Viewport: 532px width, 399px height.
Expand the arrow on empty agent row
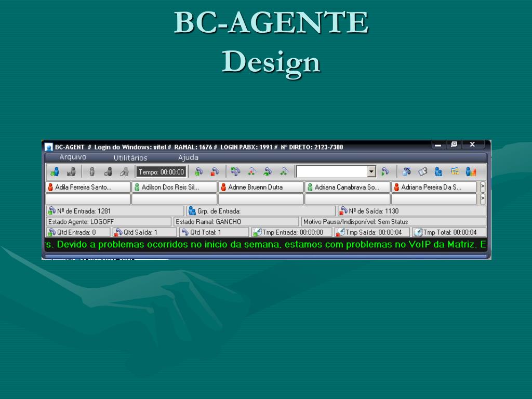(x=483, y=199)
